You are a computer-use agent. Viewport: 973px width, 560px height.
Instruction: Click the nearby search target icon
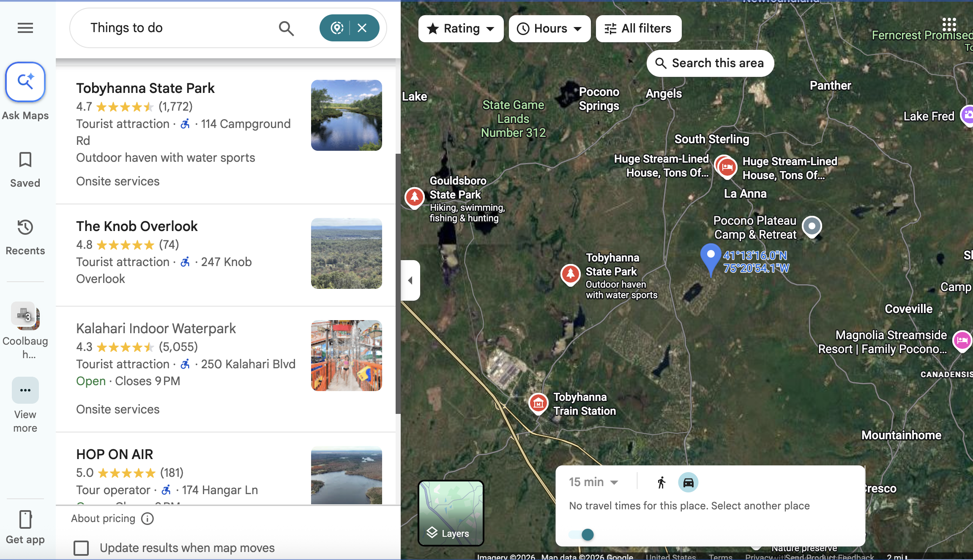pyautogui.click(x=337, y=28)
